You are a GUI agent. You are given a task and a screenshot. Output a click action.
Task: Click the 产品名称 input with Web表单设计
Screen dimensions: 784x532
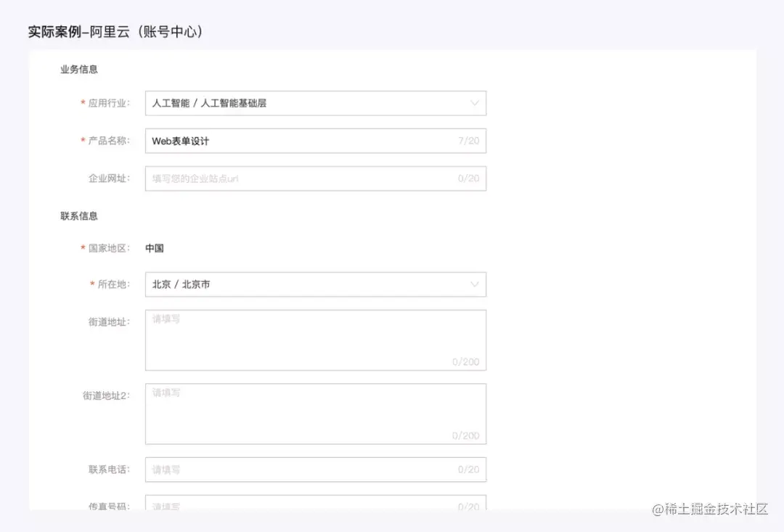(x=316, y=141)
